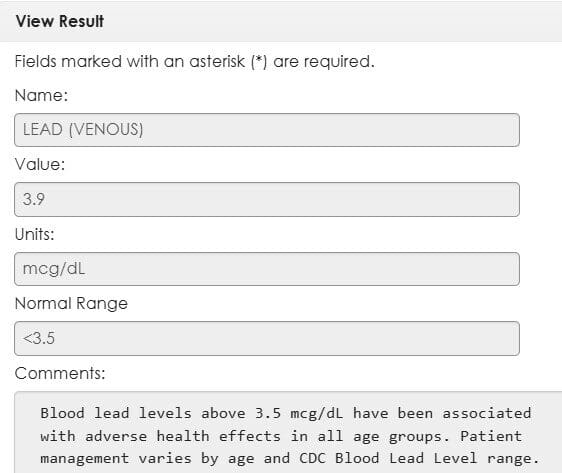
Task: Click the Comments: label
Action: pos(60,373)
